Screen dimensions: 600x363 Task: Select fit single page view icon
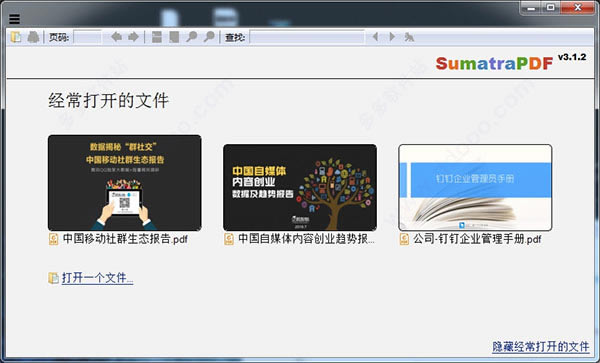point(174,37)
